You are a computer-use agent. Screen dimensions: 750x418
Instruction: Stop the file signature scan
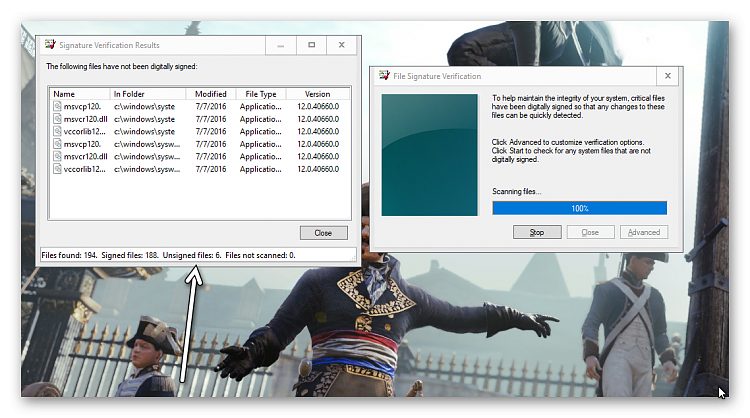tap(537, 232)
